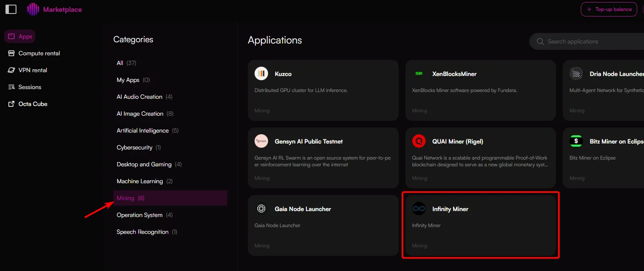
Task: Focus the Search applications field
Action: (x=587, y=41)
